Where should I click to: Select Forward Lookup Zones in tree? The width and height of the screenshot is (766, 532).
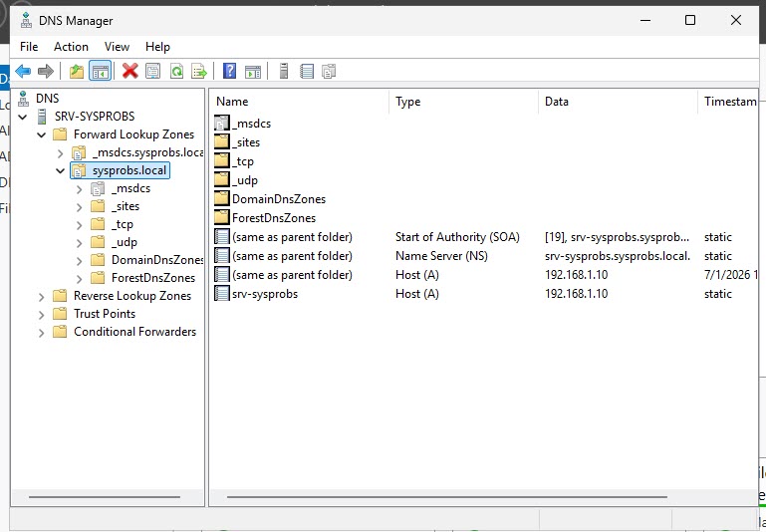click(133, 134)
